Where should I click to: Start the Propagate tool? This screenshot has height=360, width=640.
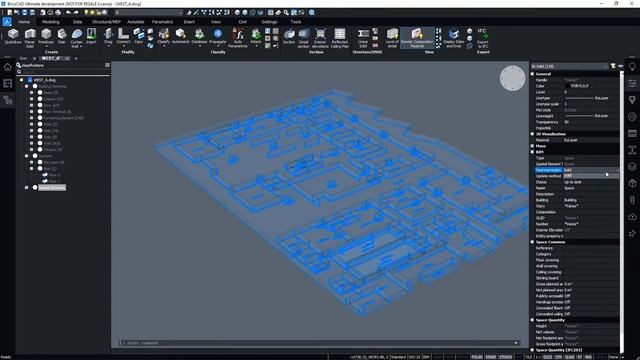coord(218,37)
